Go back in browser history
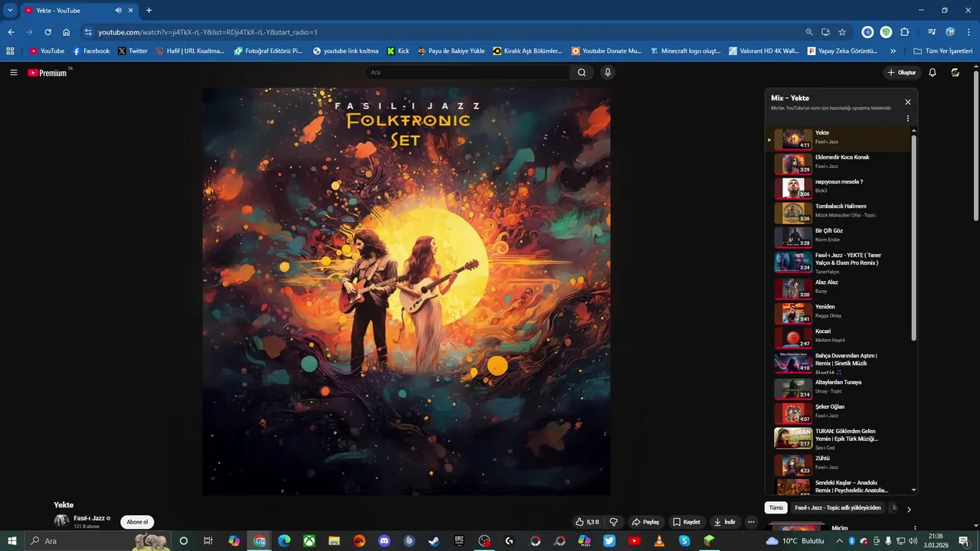This screenshot has height=551, width=980. 11,32
